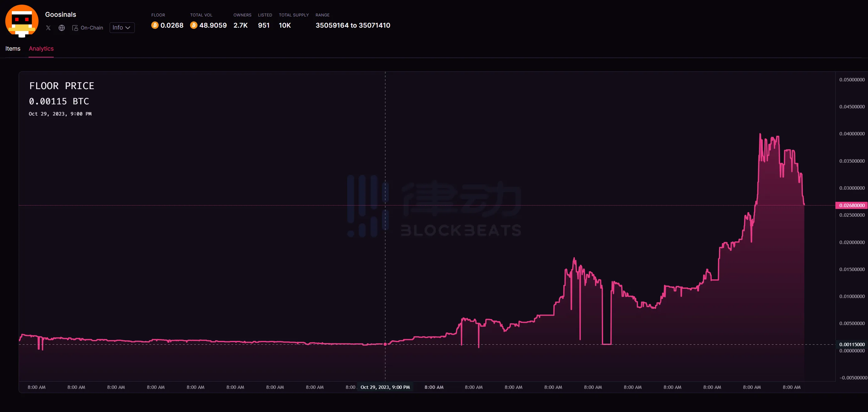Screen dimensions: 868x412
Task: Click the Bitcoin icon beside the 0.0268 floor value
Action: pyautogui.click(x=155, y=25)
